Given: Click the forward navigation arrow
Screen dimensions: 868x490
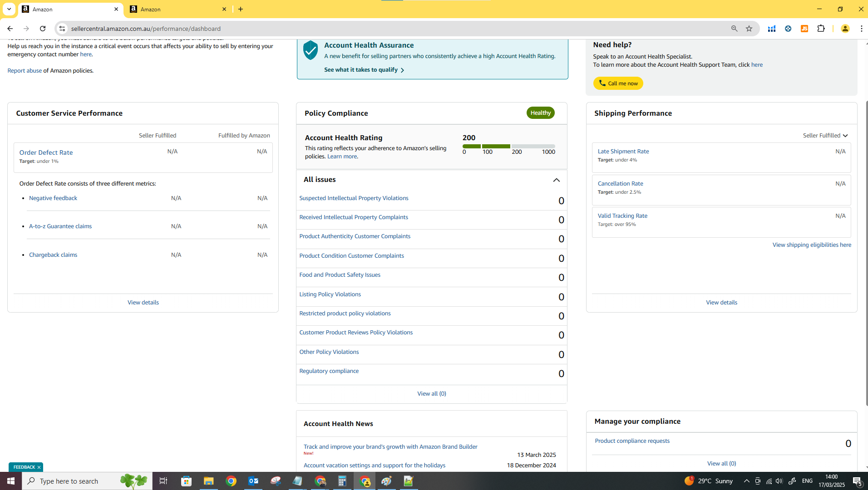Looking at the screenshot, I should point(26,29).
